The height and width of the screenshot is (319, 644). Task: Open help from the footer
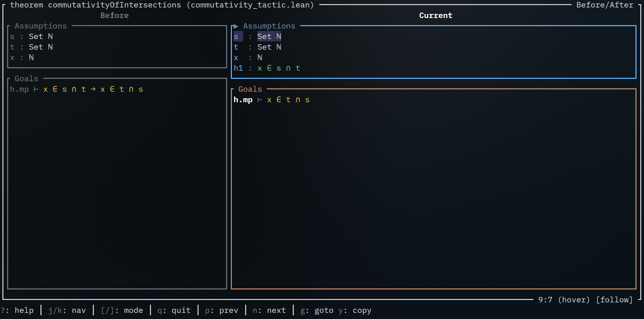(x=17, y=311)
